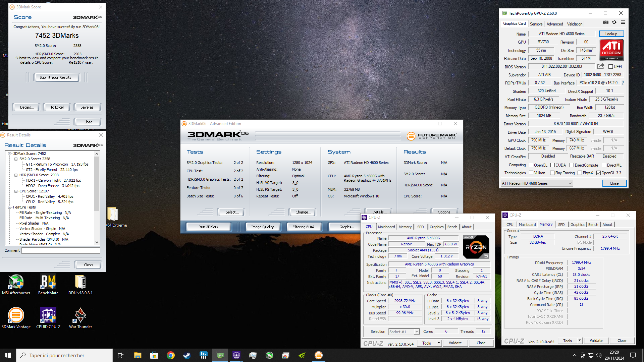The image size is (644, 362).
Task: Click the ATI Radeon Graphics logo in GPU-Z
Action: pos(611,50)
